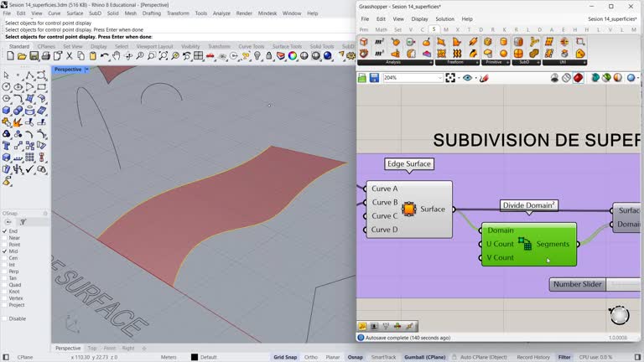Image resolution: width=644 pixels, height=362 pixels.
Task: Click the Open file folder icon in Rhino
Action: pos(22,56)
